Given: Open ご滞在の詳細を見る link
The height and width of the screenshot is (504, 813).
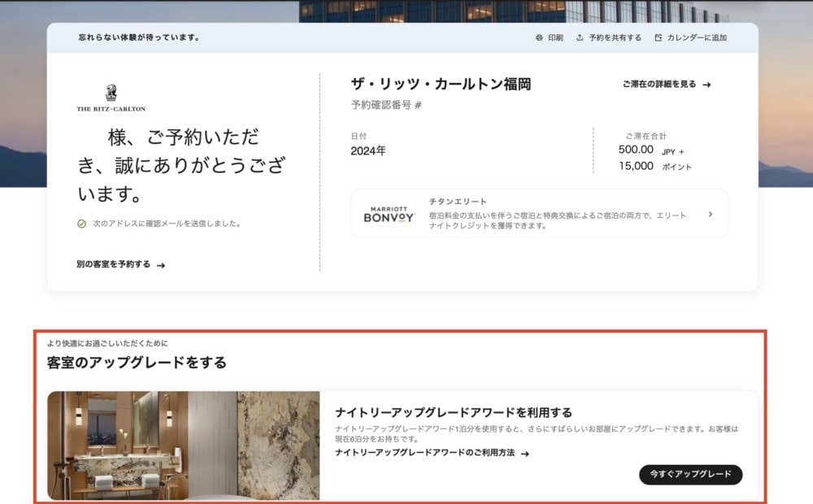Looking at the screenshot, I should (x=667, y=84).
